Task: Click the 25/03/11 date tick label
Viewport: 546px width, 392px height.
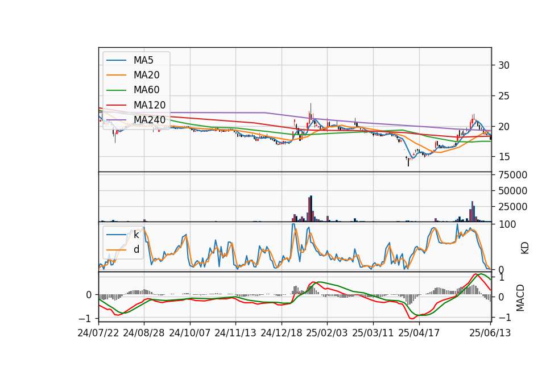Action: pyautogui.click(x=373, y=333)
